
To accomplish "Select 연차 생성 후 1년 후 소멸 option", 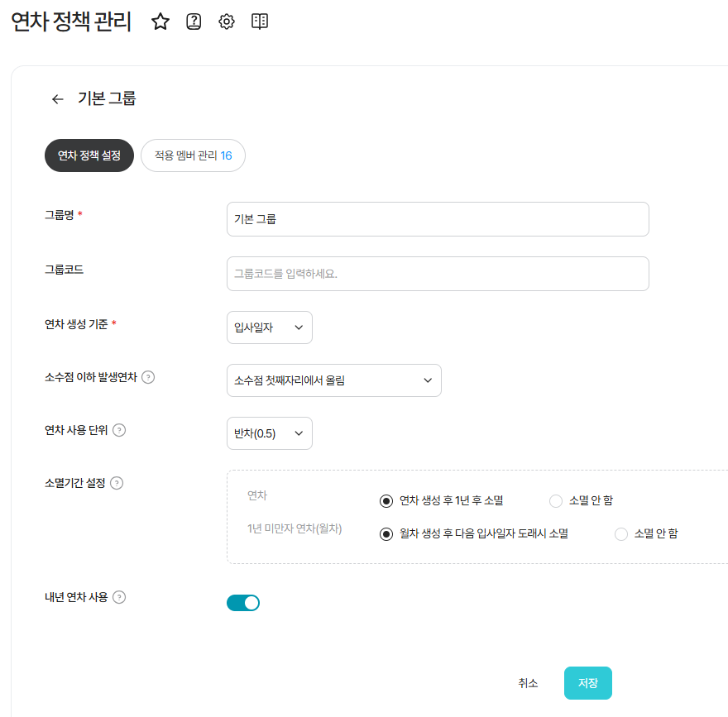I will [x=386, y=500].
